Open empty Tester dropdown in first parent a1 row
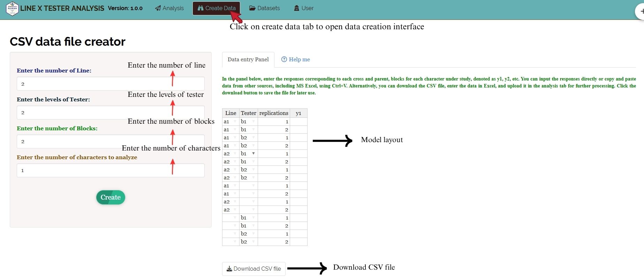Image resolution: width=644 pixels, height=278 pixels. tap(253, 186)
